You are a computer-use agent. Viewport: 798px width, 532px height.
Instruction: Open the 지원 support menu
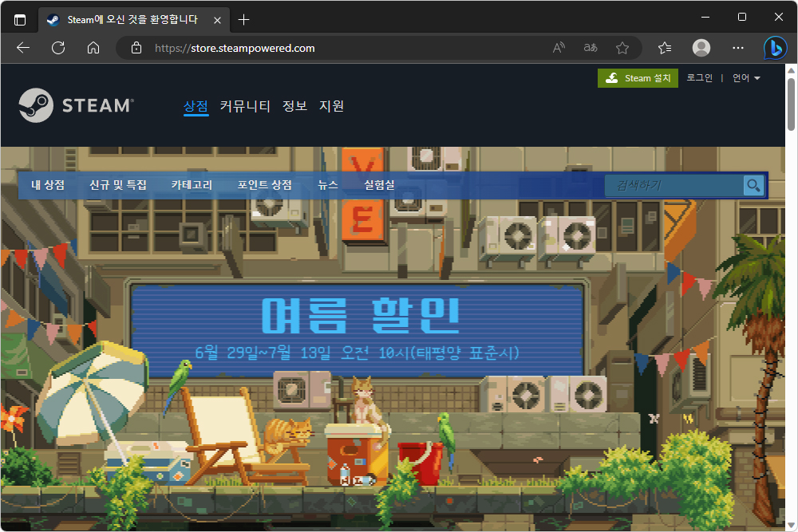[331, 106]
